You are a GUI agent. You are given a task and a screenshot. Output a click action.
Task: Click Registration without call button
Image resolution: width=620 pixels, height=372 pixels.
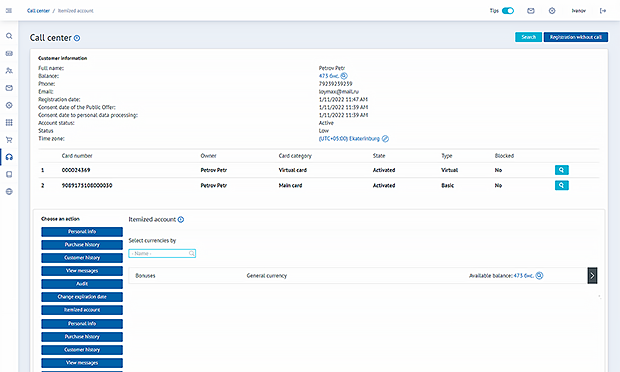(x=576, y=37)
